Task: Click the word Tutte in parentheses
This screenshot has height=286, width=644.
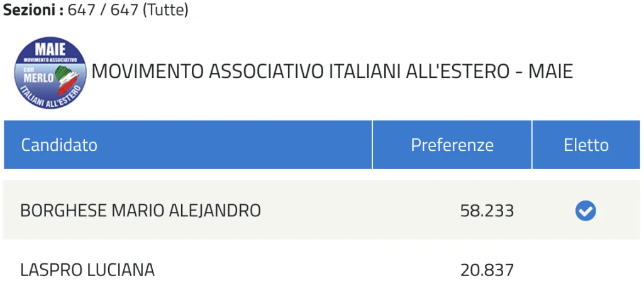Action: tap(165, 11)
